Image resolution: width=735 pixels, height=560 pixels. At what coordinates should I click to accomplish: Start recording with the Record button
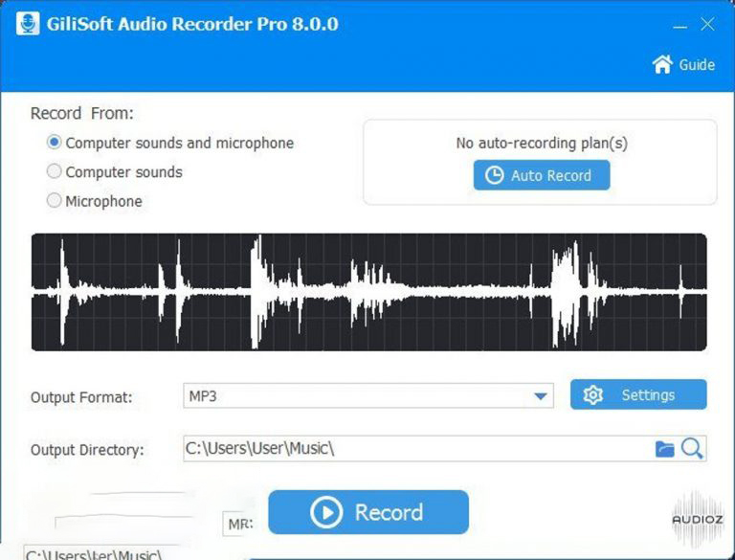tap(368, 512)
